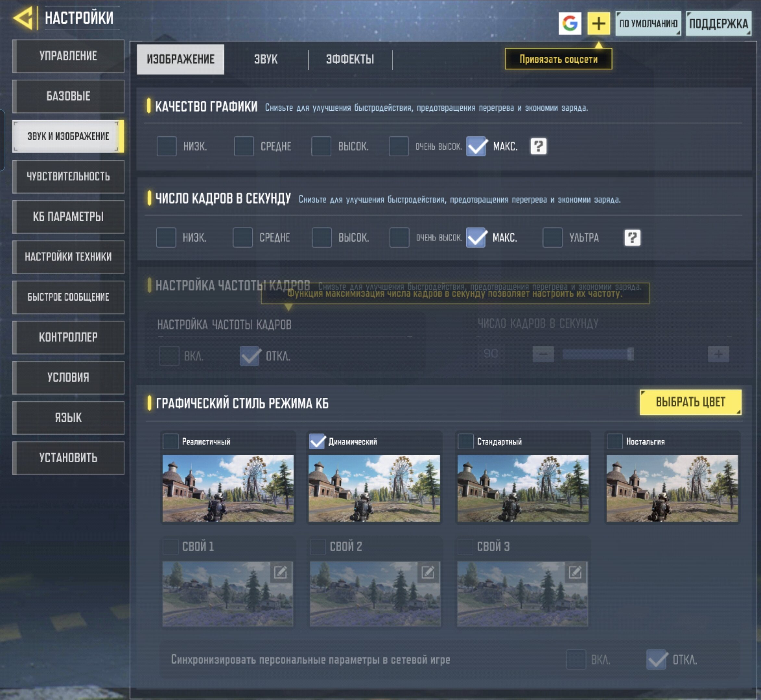The height and width of the screenshot is (700, 761).
Task: Edit the СВОЙ 1 custom style
Action: tap(280, 572)
